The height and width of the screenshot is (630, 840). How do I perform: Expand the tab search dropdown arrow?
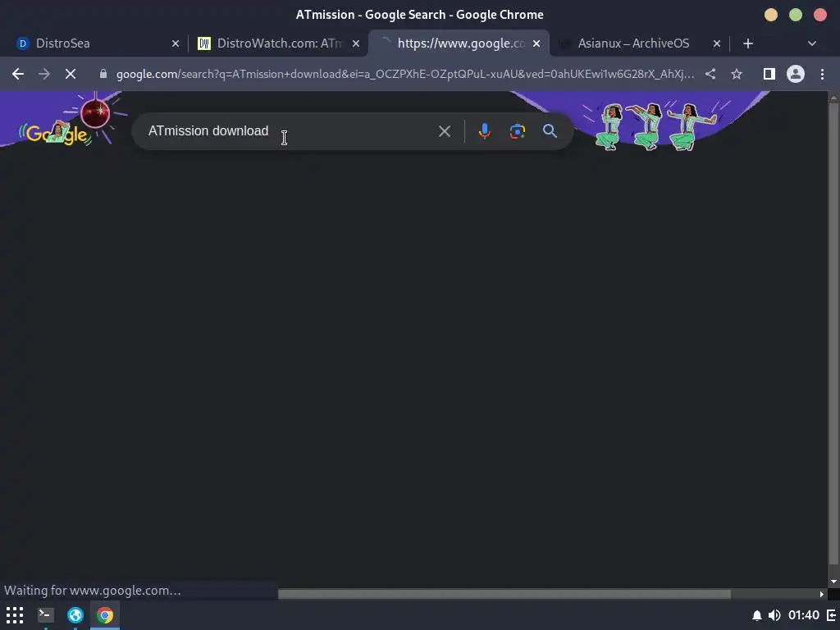pos(812,43)
